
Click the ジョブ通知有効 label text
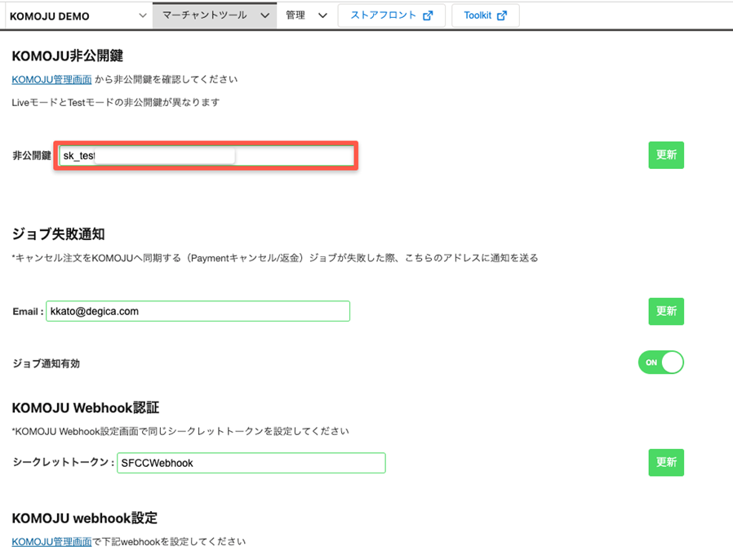coord(47,363)
